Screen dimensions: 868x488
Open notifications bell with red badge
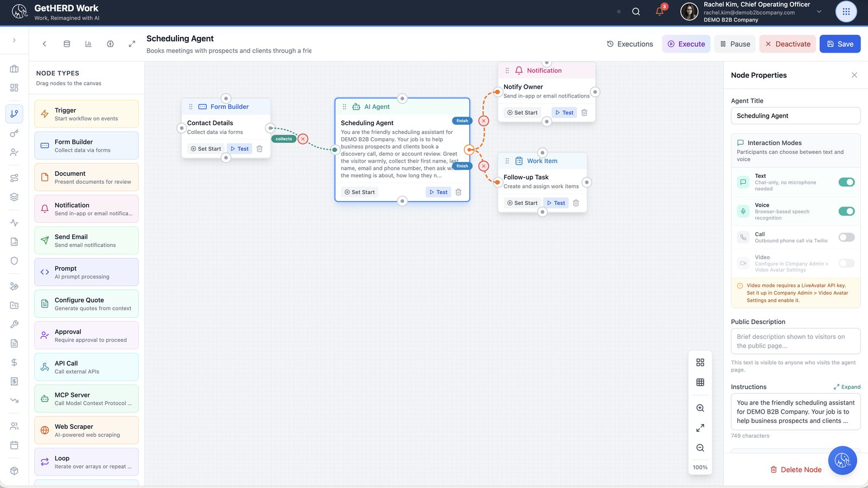[x=660, y=11]
